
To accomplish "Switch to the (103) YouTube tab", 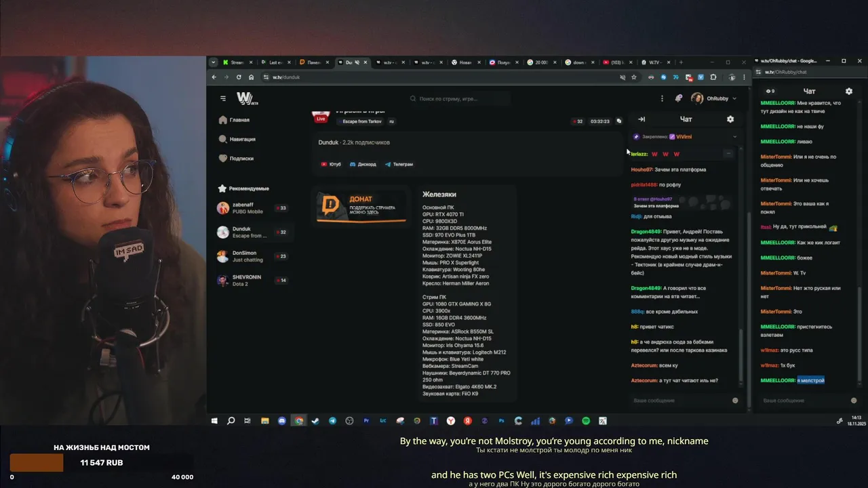I will click(617, 62).
